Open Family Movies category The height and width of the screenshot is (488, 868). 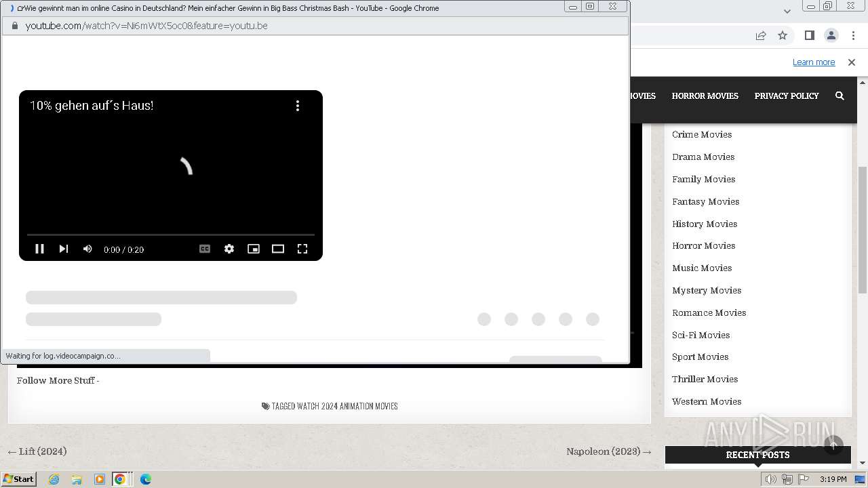[704, 179]
